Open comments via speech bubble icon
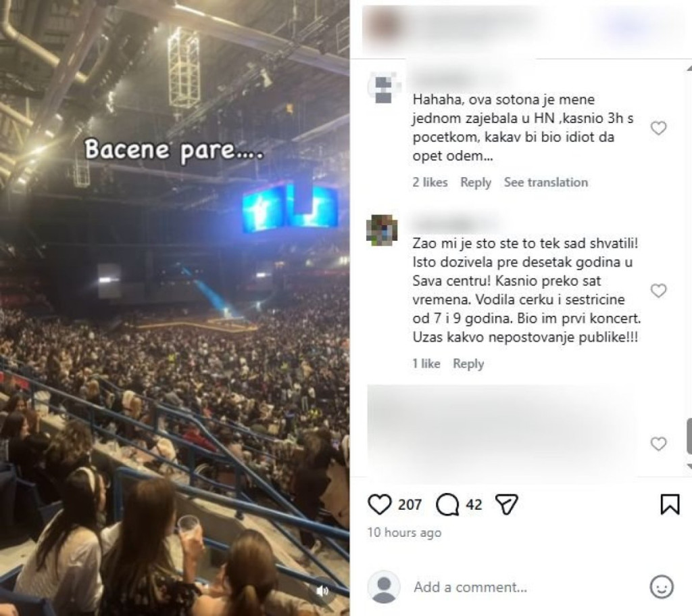Screen dimensions: 692x616 click(x=447, y=504)
